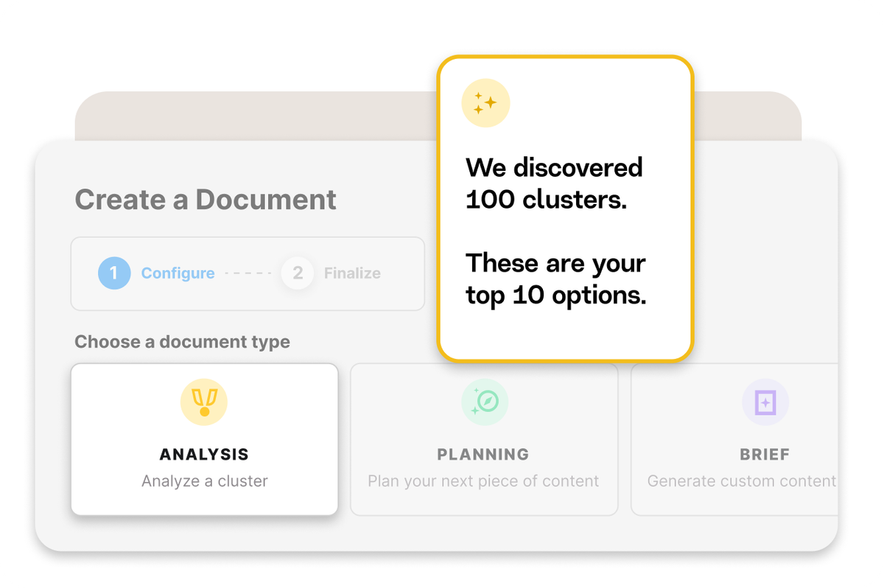Click the Planning compass icon
Screen dimensions: 884x588
[x=485, y=402]
